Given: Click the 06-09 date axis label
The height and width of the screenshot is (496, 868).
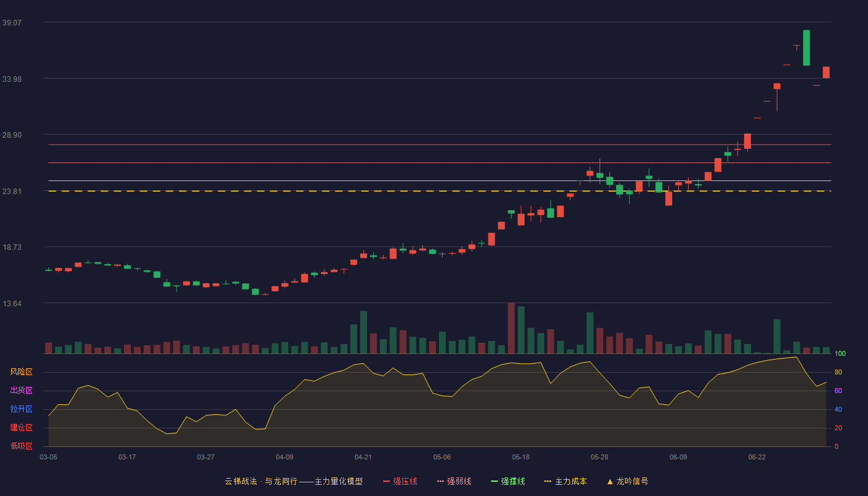Looking at the screenshot, I should coord(678,457).
